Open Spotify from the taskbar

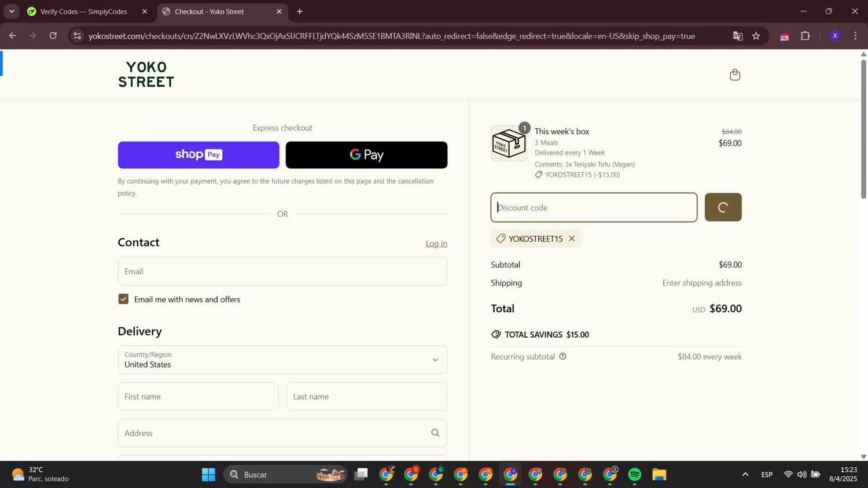635,475
